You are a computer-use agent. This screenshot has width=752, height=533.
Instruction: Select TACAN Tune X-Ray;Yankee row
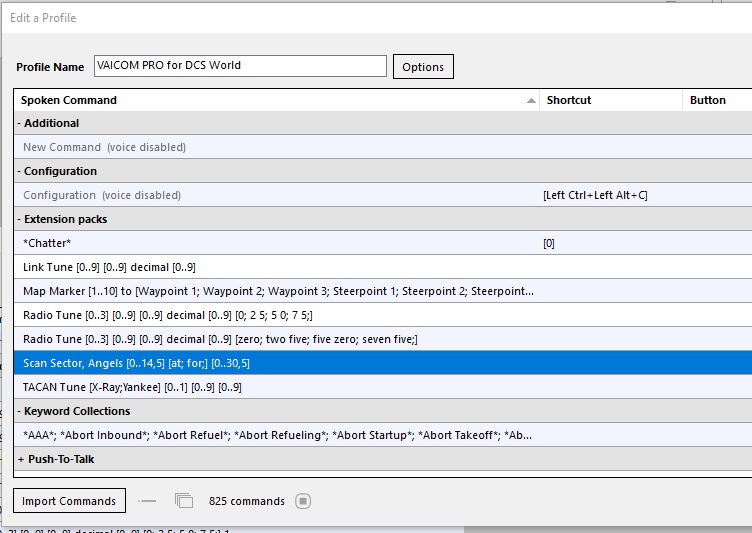coord(383,387)
